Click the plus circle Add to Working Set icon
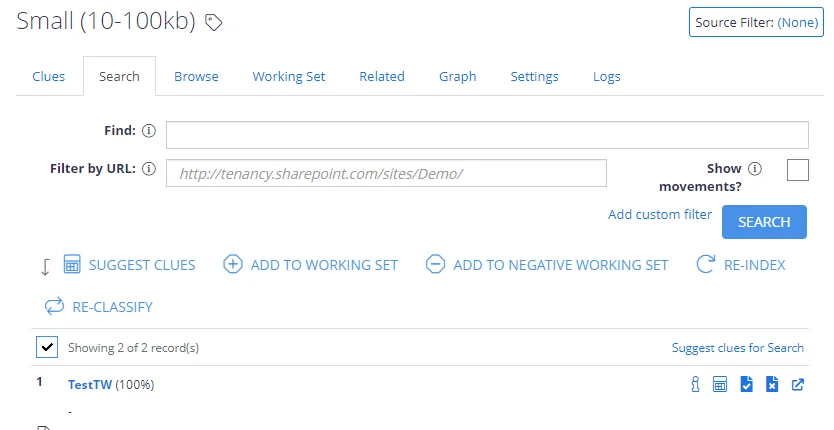 point(232,264)
